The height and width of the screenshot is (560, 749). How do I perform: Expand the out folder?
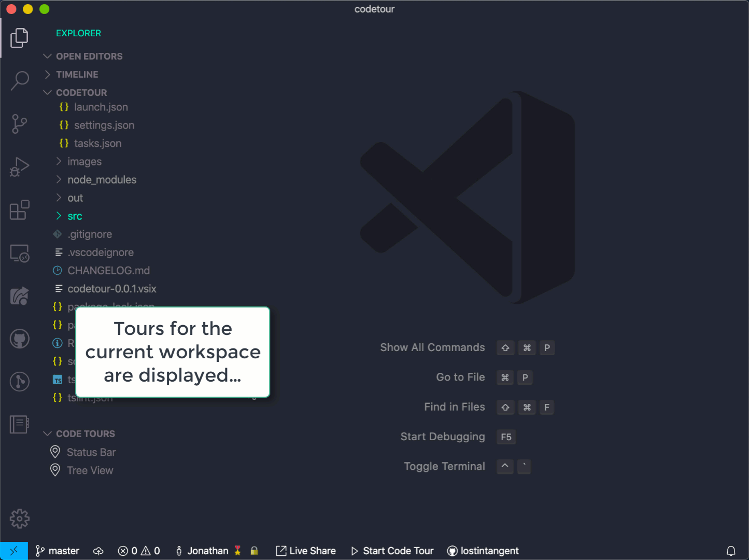click(75, 198)
